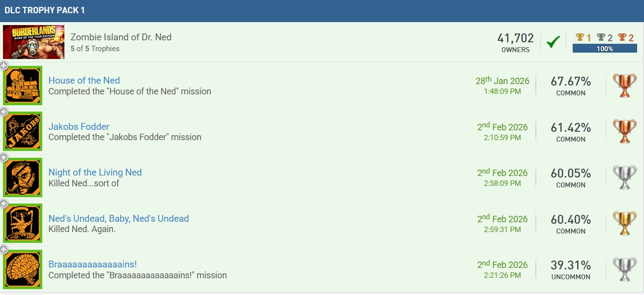Expand the Jakobs Fodder plus button
This screenshot has height=295, width=644.
pos(4,112)
